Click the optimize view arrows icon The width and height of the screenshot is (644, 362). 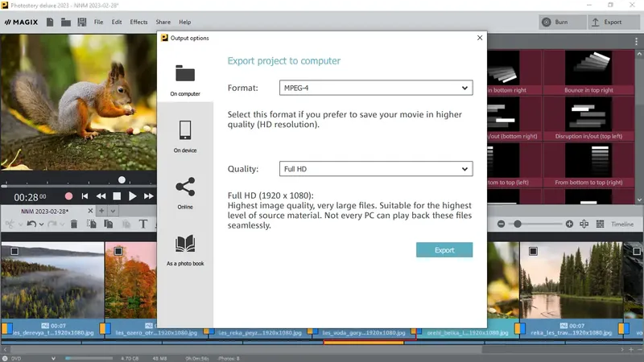pyautogui.click(x=584, y=224)
